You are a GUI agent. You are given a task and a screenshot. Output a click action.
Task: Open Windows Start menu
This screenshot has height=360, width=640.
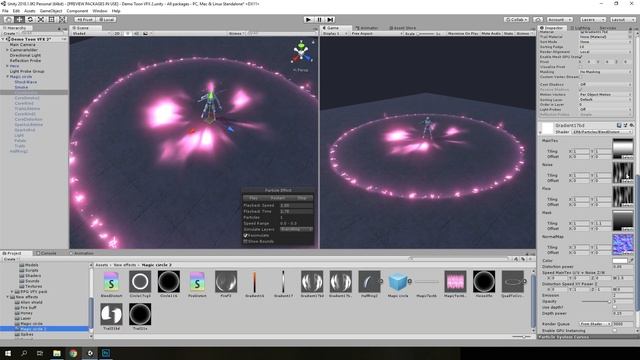(8, 353)
